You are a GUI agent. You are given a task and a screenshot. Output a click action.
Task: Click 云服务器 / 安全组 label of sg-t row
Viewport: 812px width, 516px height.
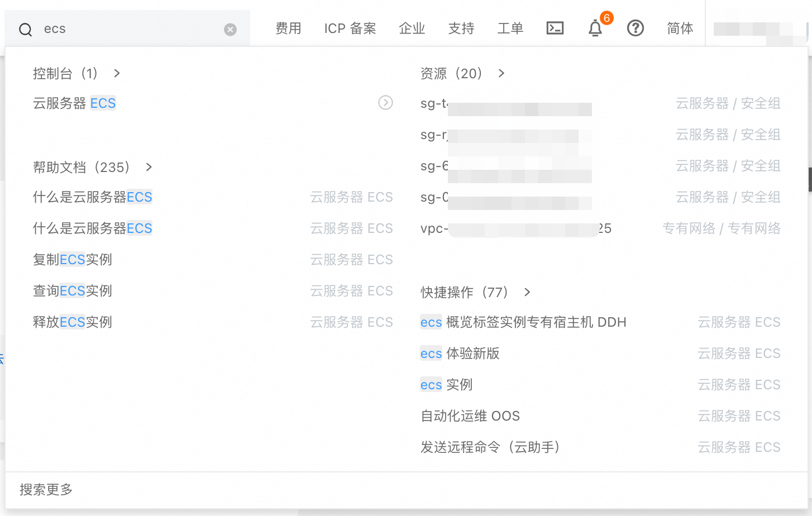click(728, 103)
